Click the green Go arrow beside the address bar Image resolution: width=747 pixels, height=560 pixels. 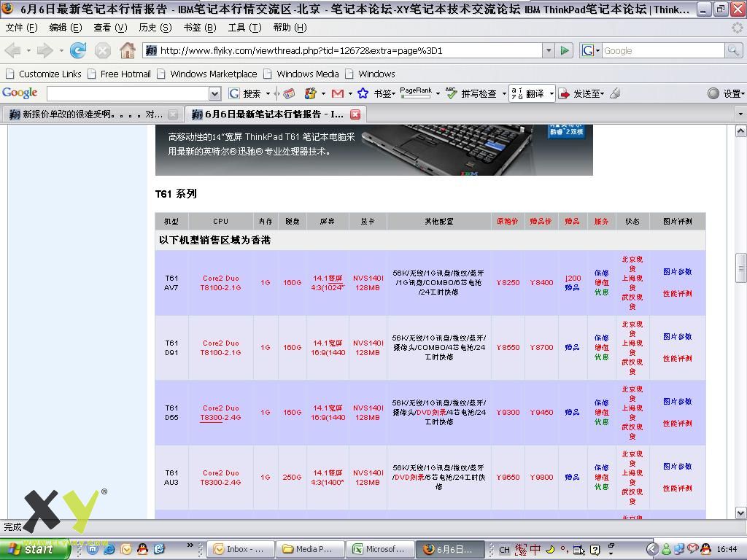tap(565, 50)
